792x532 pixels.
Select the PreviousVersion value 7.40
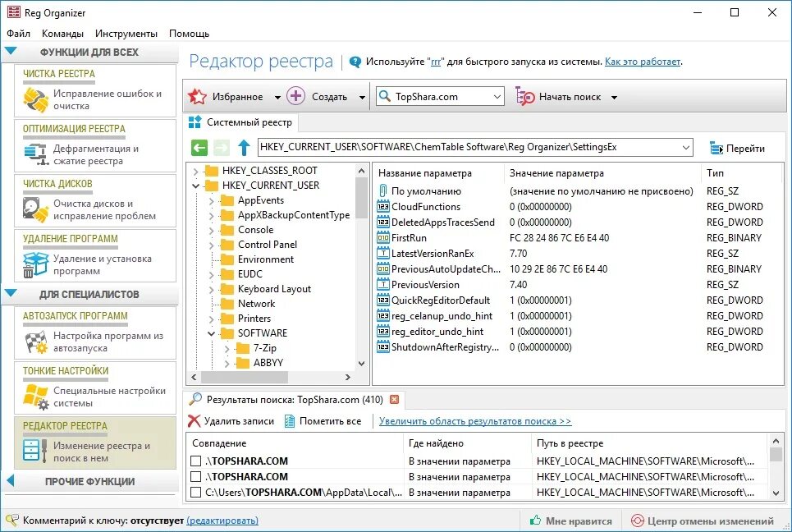pyautogui.click(x=518, y=285)
